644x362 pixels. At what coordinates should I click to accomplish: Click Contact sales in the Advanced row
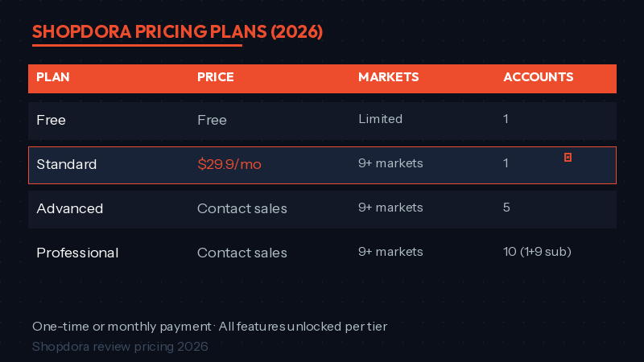242,208
